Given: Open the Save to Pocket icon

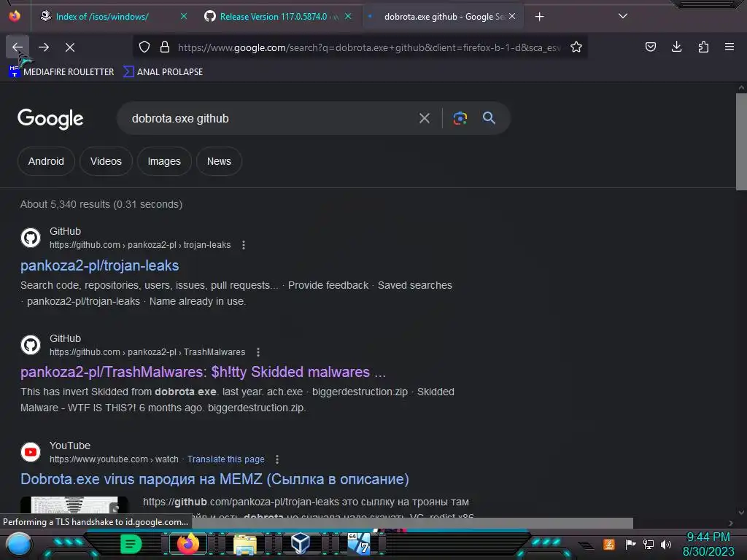Looking at the screenshot, I should tap(650, 47).
